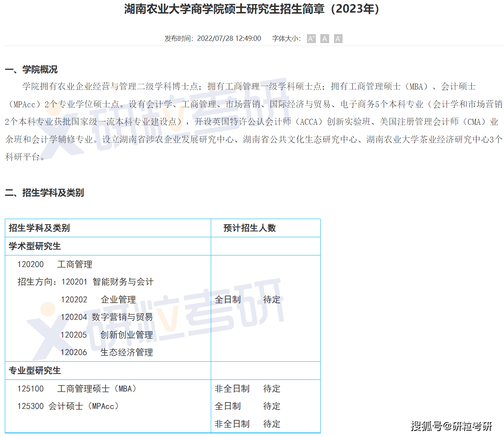Click '全日制 待定' in the academic row
This screenshot has height=437, width=504.
coord(248,300)
